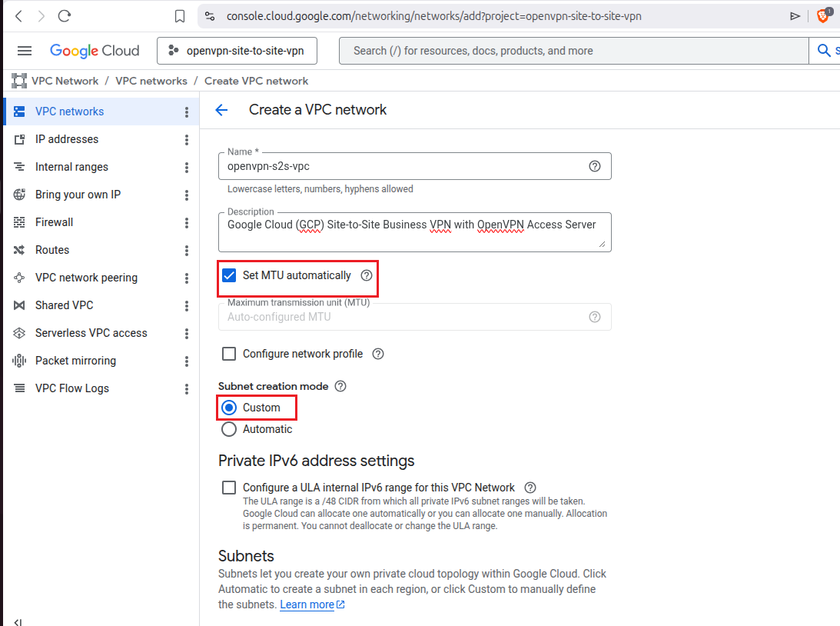Open more options for VPC network peering
Image resolution: width=840 pixels, height=626 pixels.
[187, 278]
